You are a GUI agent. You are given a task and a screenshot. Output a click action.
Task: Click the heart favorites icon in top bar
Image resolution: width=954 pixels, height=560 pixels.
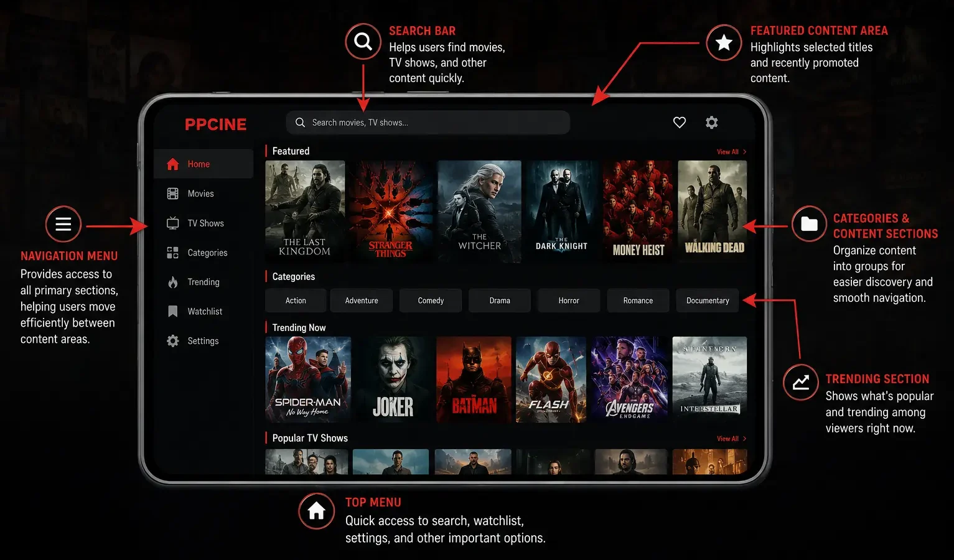pos(680,123)
